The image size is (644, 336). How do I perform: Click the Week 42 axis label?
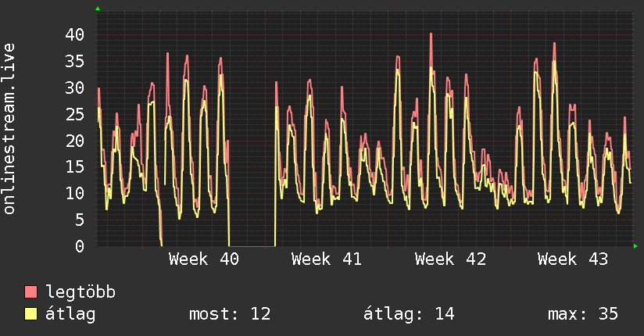[x=450, y=259]
